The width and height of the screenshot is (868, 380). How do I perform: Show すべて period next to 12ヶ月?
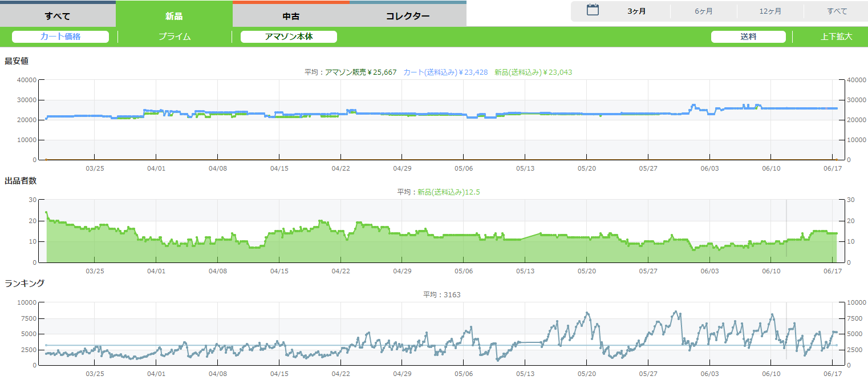click(837, 11)
